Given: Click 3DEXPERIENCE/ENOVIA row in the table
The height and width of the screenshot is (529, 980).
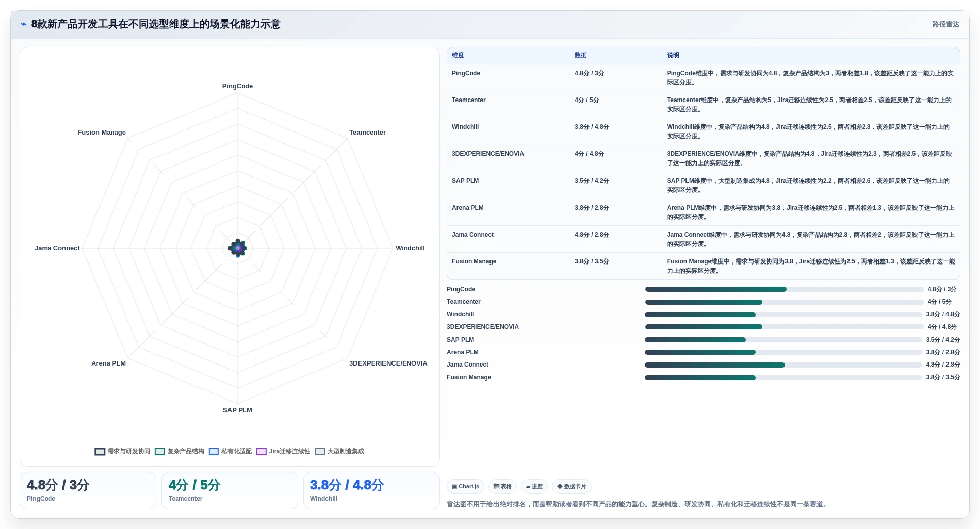Looking at the screenshot, I should tap(703, 158).
